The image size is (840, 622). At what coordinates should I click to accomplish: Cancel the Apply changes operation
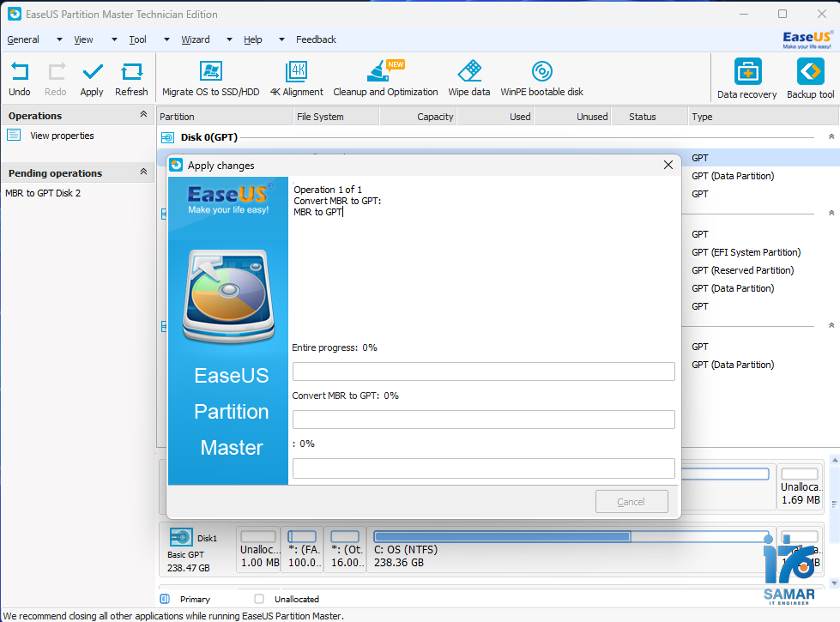coord(632,501)
